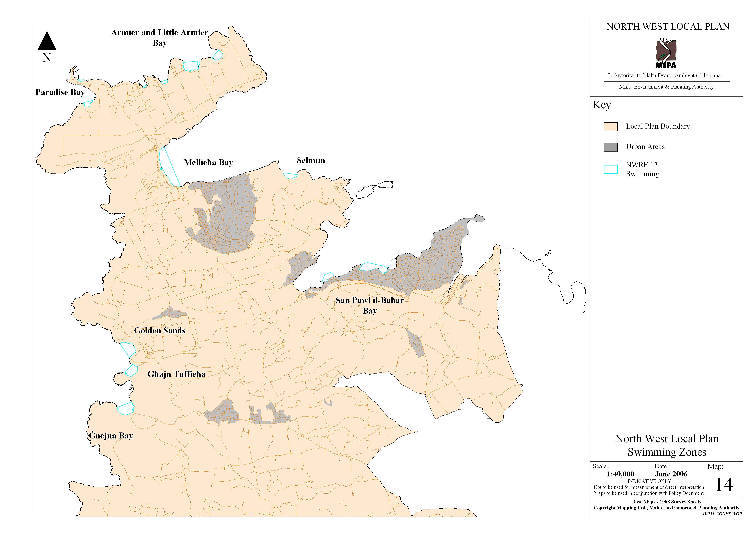Click the Selmun cyan swimming zone
Image resolution: width=756 pixels, height=534 pixels.
point(290,176)
